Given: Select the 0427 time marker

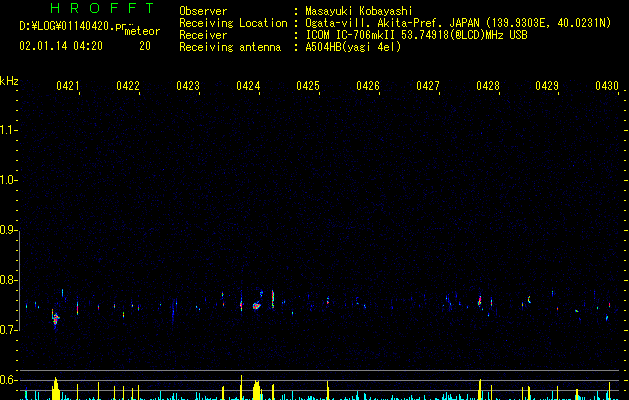Looking at the screenshot, I should pyautogui.click(x=428, y=86).
